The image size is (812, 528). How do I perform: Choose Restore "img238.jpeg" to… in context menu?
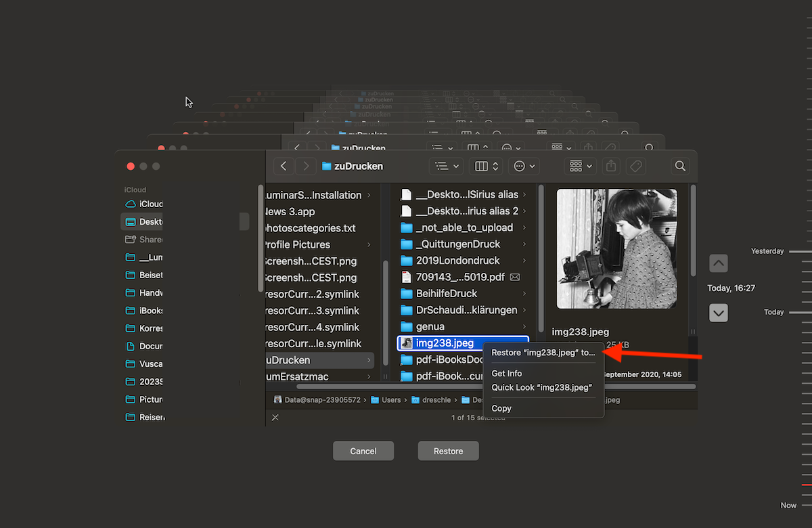pos(543,353)
